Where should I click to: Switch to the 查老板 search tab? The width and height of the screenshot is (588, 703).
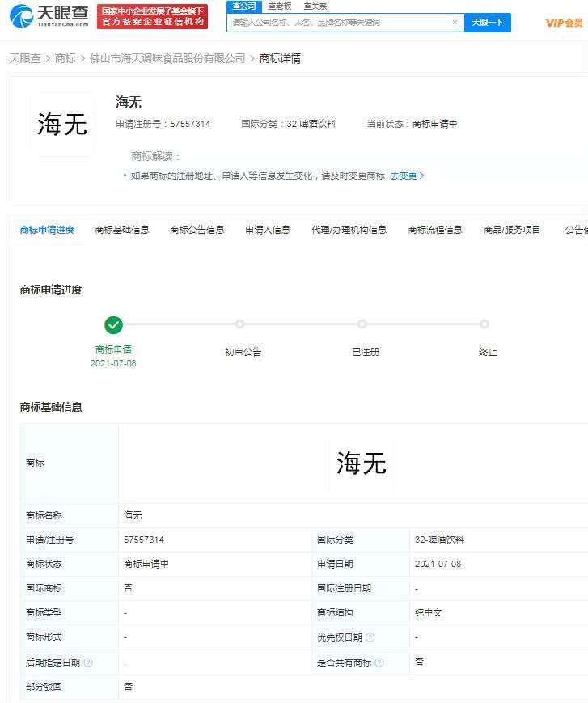click(x=280, y=6)
